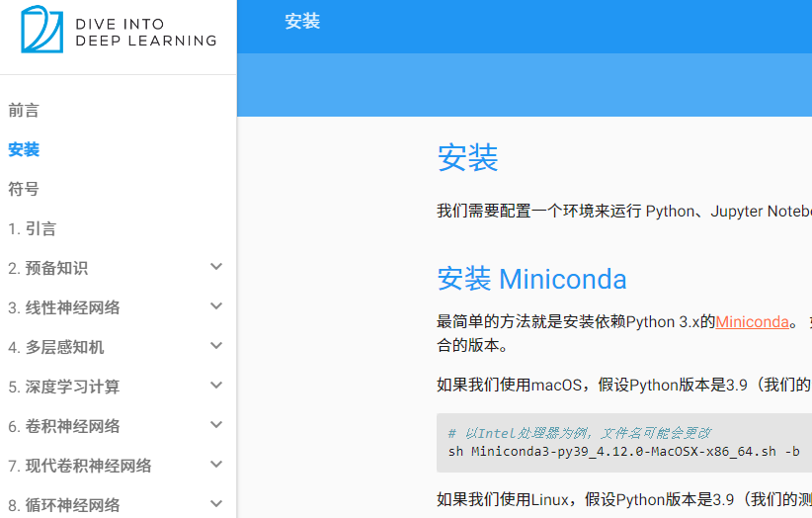Click the 安装 title in header bar
812x518 pixels.
302,22
